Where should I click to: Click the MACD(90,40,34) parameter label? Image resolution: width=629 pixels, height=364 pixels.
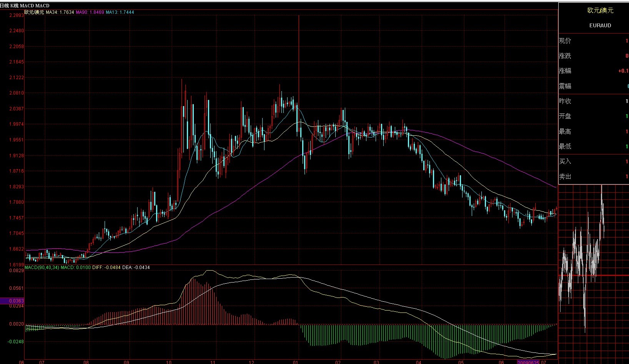click(42, 267)
